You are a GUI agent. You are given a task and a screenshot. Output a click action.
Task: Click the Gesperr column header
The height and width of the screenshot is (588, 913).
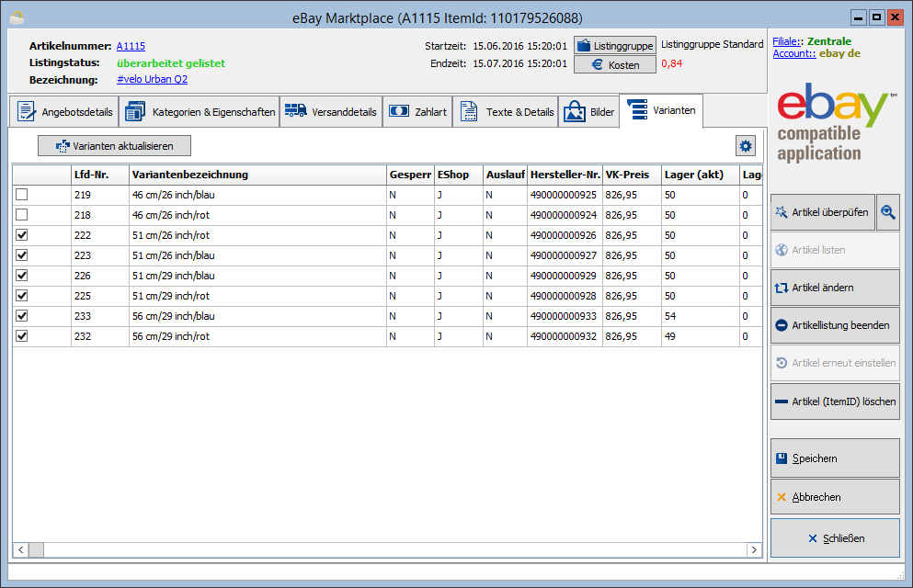[410, 175]
